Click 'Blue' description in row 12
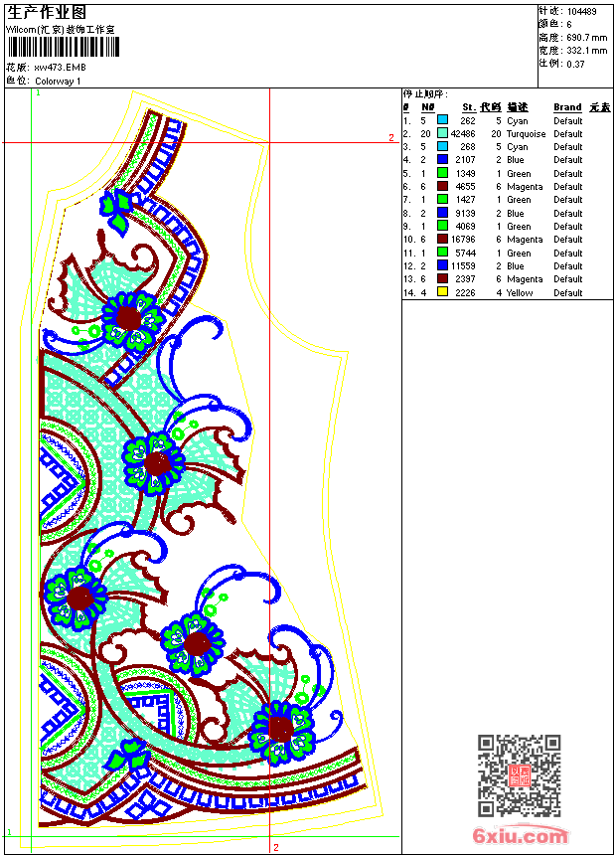The image size is (616, 855). pos(515,266)
